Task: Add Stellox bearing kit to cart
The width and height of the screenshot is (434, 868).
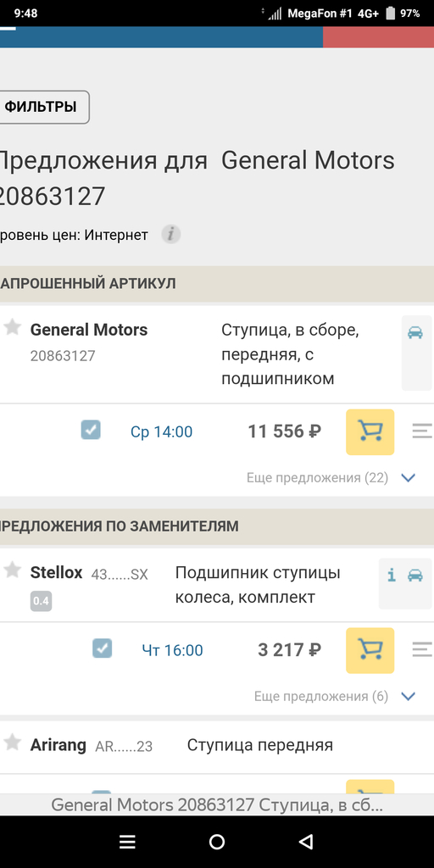Action: pos(370,650)
